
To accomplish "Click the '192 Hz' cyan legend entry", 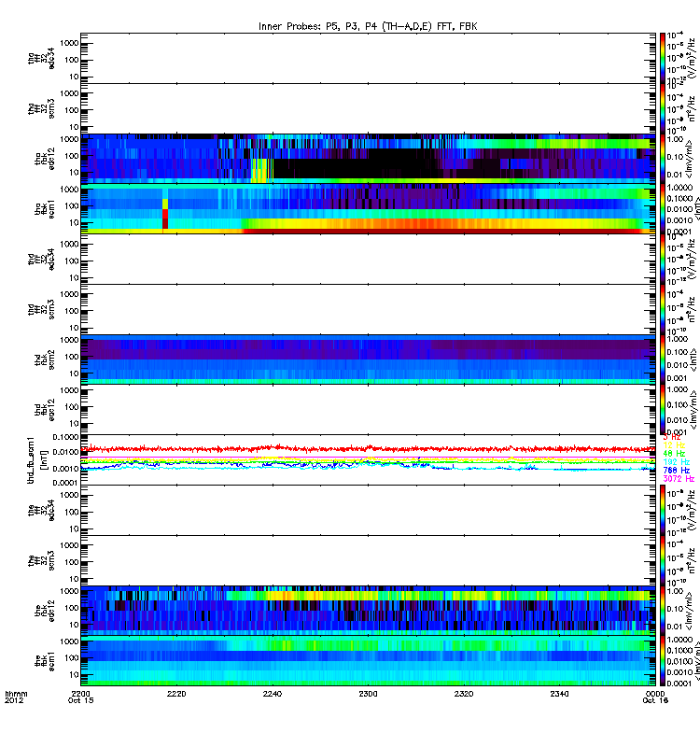I will click(676, 461).
